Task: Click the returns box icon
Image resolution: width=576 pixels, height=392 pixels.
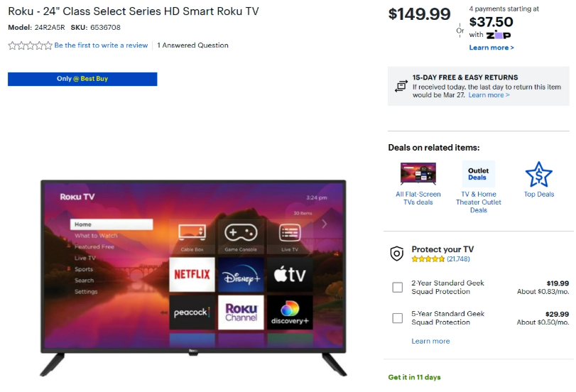Action: pyautogui.click(x=401, y=86)
